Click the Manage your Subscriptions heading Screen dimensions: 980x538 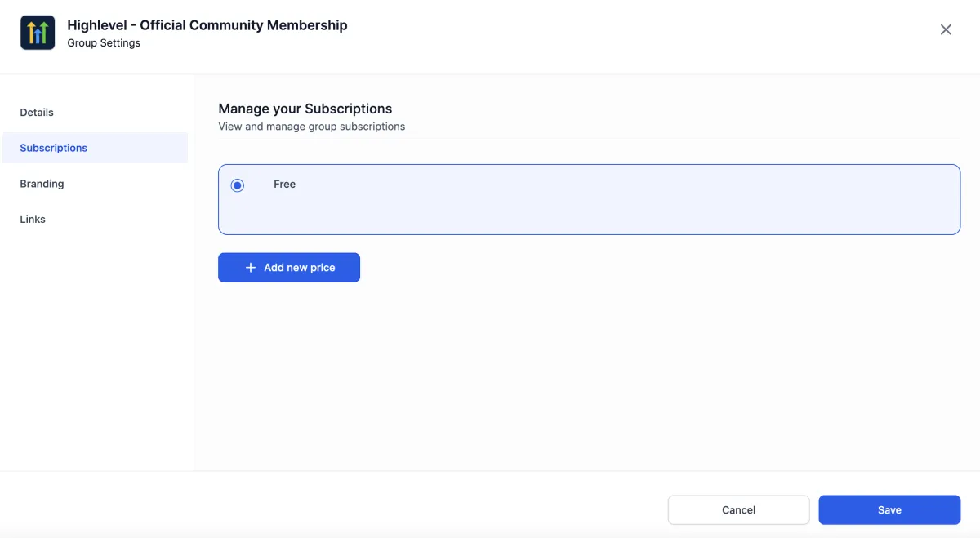[x=305, y=109]
